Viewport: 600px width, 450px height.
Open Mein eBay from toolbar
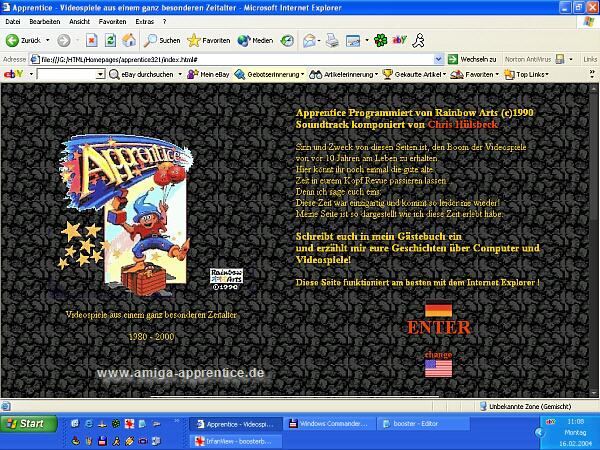click(x=208, y=74)
